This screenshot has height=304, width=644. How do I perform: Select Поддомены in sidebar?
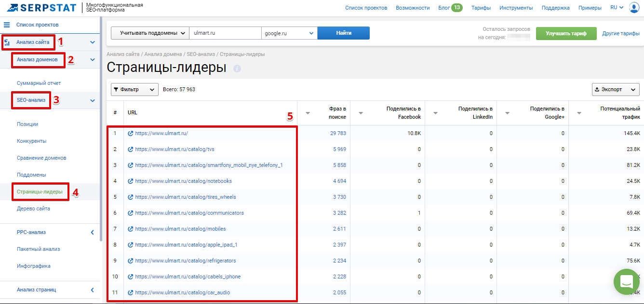click(31, 175)
